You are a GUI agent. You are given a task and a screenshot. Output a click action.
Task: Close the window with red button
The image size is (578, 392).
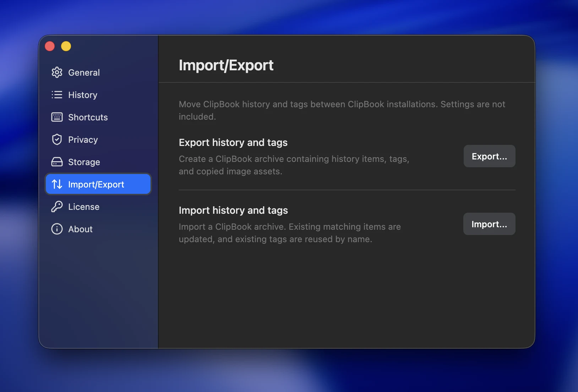pos(50,46)
